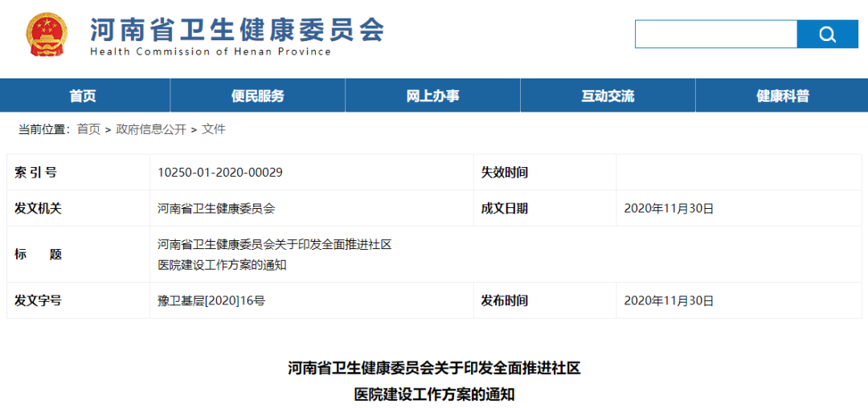This screenshot has height=408, width=868.
Task: Open the 首页 navigation tab
Action: click(83, 96)
